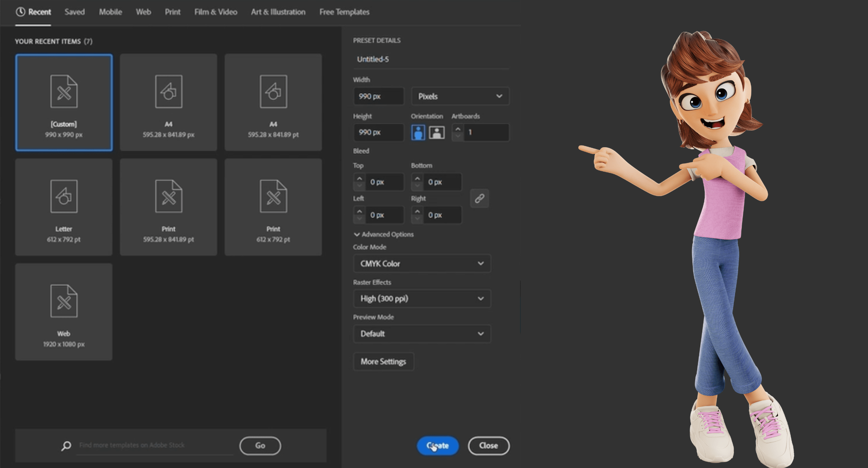868x468 pixels.
Task: Increase the top bleed with the up arrow
Action: coord(359,178)
